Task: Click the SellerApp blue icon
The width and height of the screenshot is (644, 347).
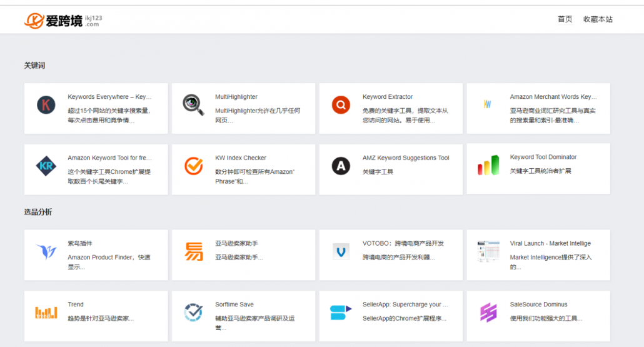Action: pos(341,313)
